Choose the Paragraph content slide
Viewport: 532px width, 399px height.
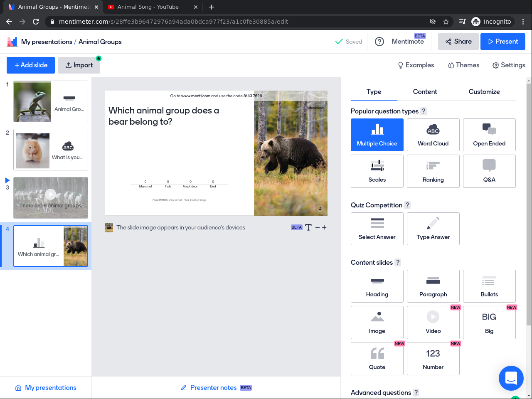(433, 286)
